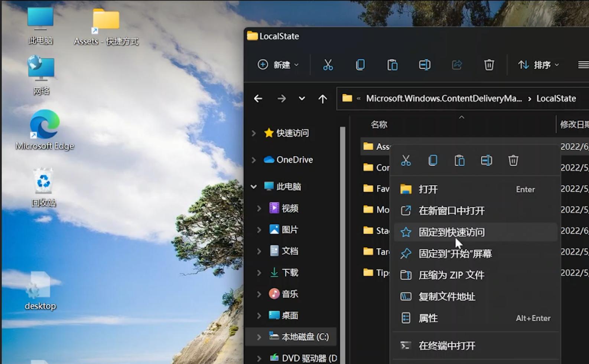Click Rename icon in context menu
This screenshot has width=589, height=364.
coord(487,161)
